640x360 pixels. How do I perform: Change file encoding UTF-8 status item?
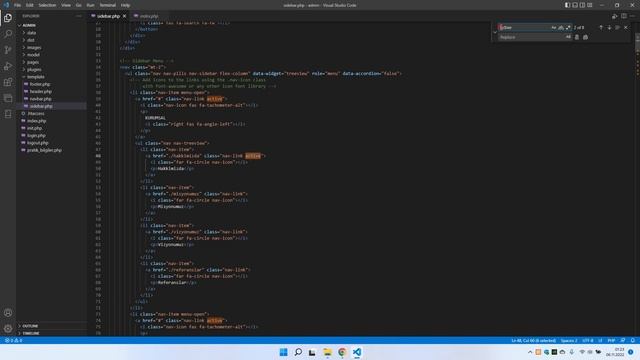click(588, 340)
